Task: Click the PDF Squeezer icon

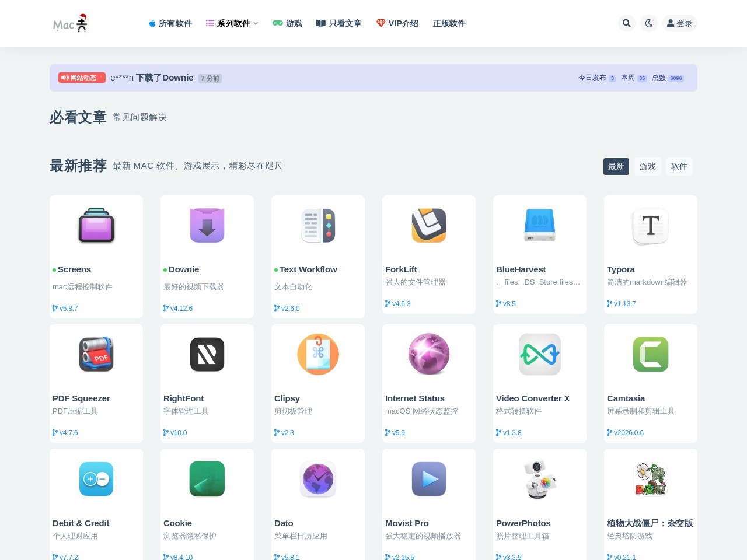Action: pyautogui.click(x=96, y=354)
